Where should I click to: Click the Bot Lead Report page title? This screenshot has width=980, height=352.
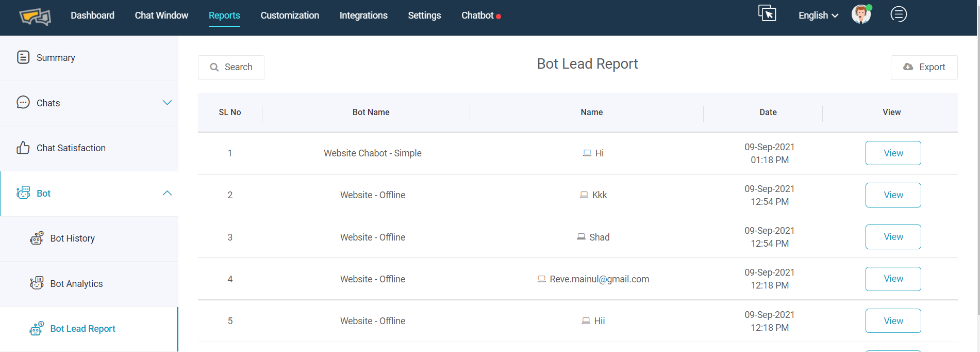[x=588, y=64]
